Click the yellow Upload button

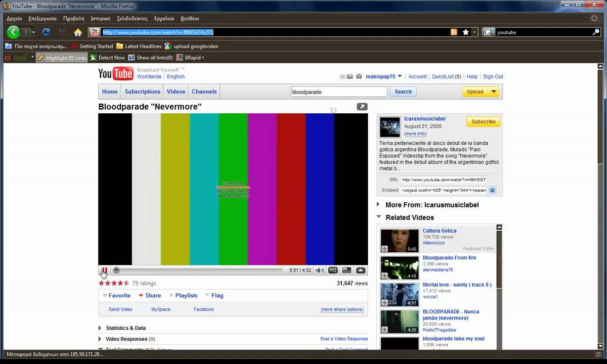(475, 92)
